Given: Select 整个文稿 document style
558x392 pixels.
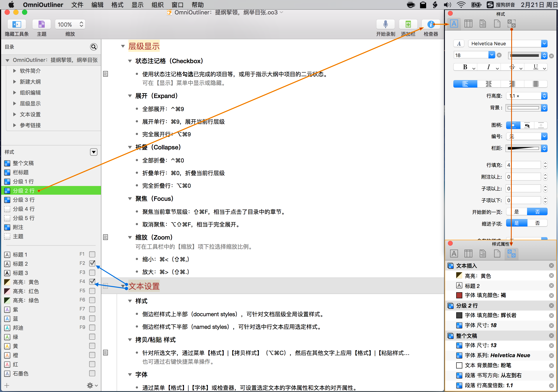Looking at the screenshot, I should [51, 163].
